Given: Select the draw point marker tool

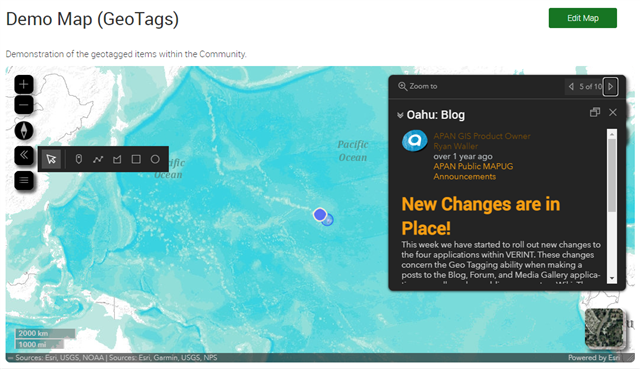Looking at the screenshot, I should pos(79,159).
